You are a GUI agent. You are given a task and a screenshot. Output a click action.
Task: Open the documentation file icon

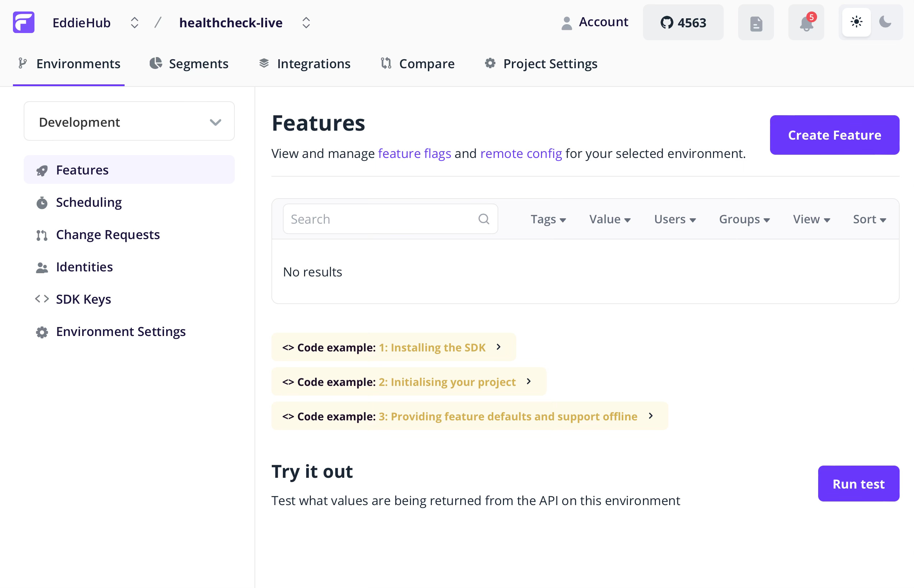tap(756, 23)
